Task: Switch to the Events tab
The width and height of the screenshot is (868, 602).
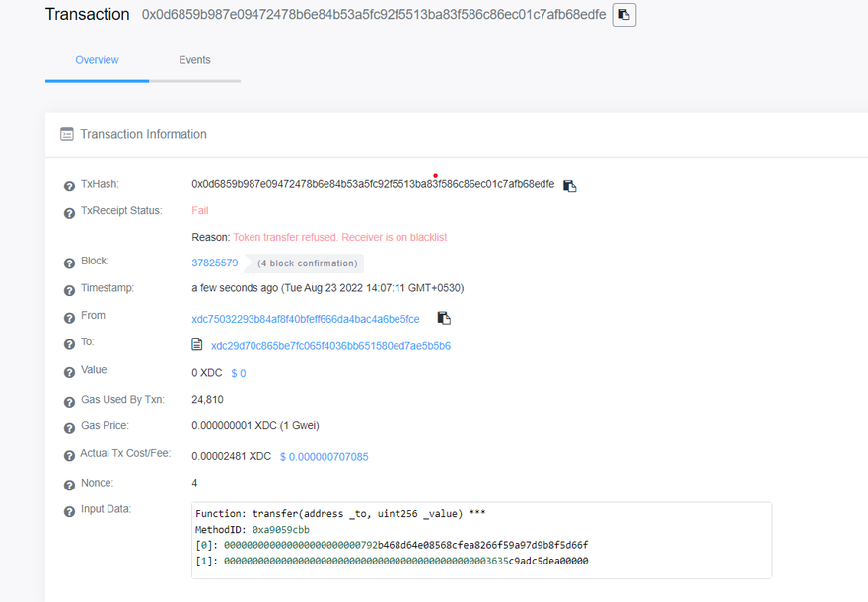Action: coord(194,60)
